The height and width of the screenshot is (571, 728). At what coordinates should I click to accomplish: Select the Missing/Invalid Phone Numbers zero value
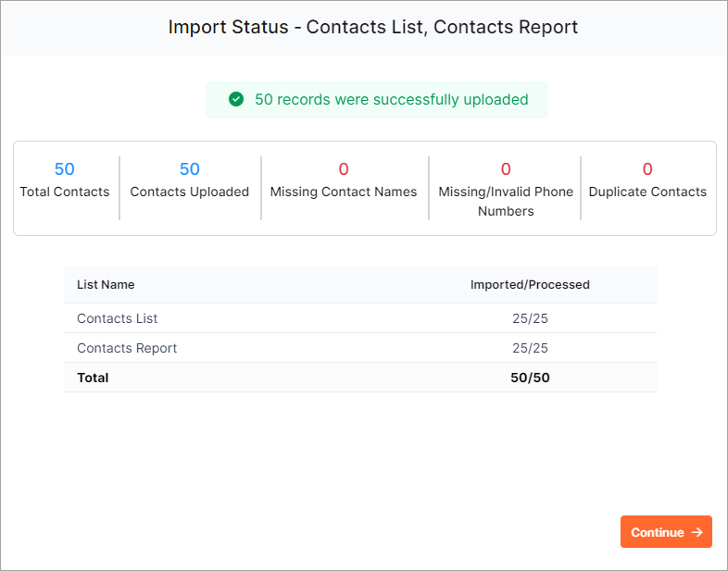click(506, 168)
